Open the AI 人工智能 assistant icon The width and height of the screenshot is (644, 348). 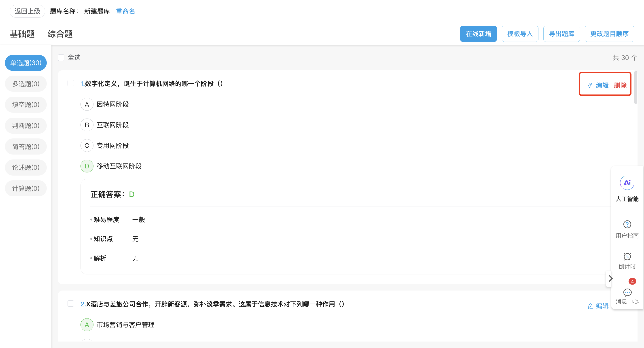627,183
